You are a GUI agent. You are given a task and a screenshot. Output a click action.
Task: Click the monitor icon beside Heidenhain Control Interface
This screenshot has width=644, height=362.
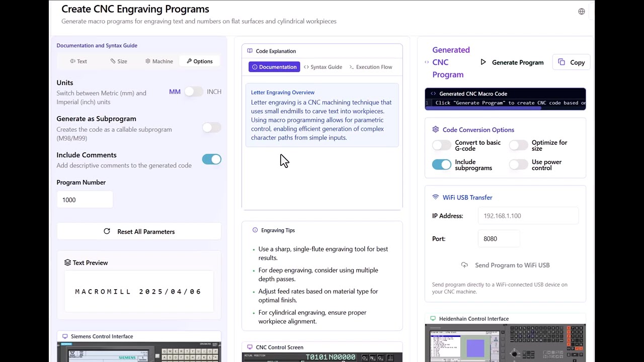[x=433, y=319]
